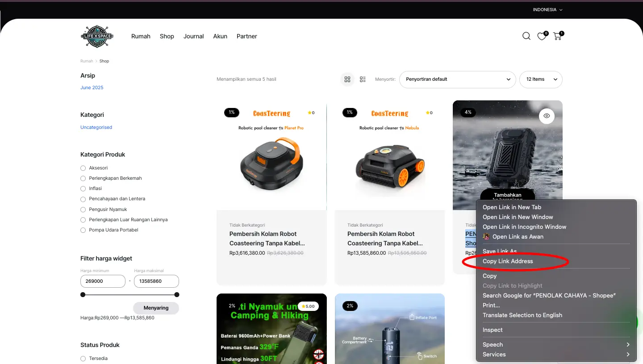This screenshot has width=643, height=364.
Task: Open the shopping cart icon
Action: [x=557, y=37]
